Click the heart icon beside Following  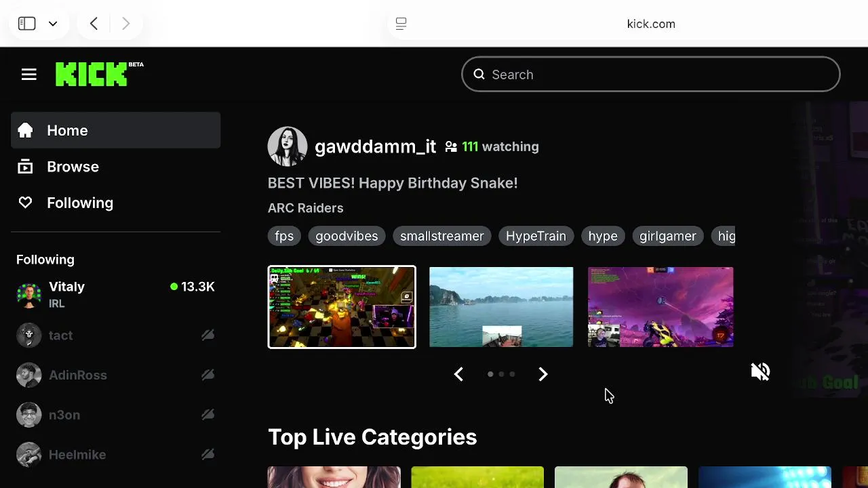pos(25,203)
